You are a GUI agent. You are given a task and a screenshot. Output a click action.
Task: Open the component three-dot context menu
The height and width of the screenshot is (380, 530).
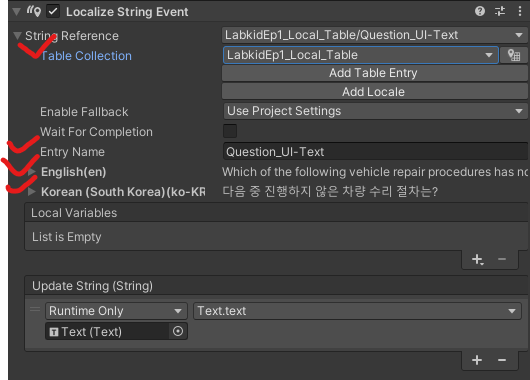520,11
